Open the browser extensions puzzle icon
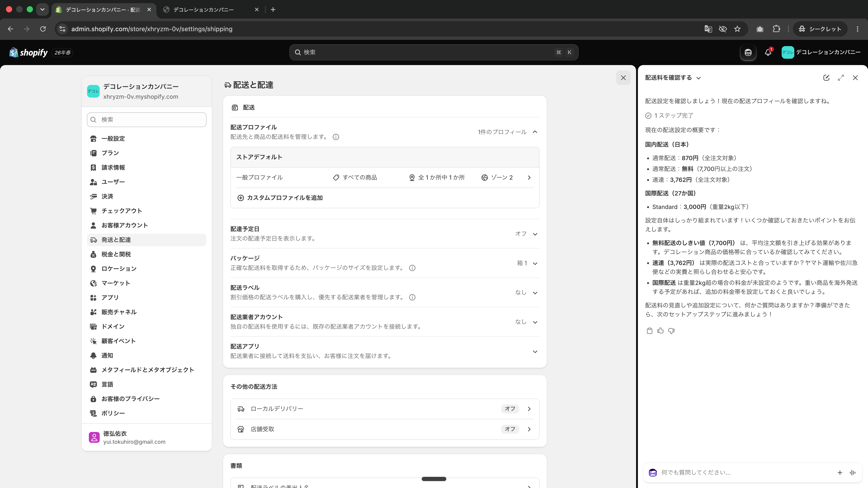This screenshot has height=488, width=868. click(776, 29)
